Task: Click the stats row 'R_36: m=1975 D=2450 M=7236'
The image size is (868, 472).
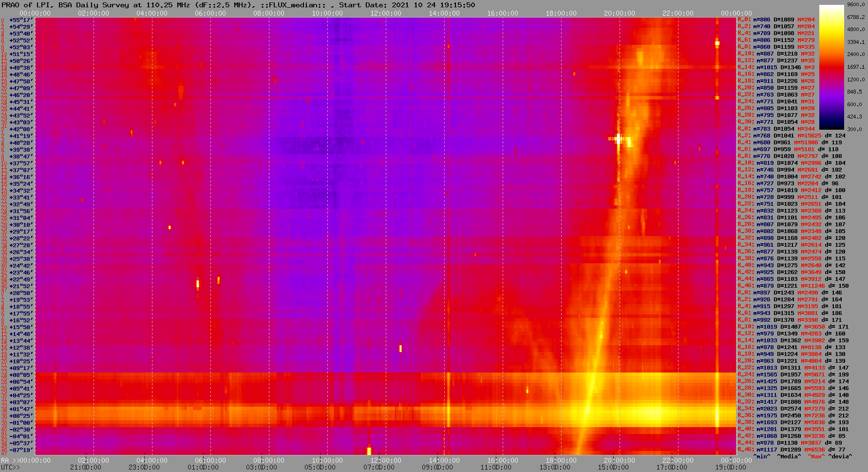Action: [x=793, y=416]
